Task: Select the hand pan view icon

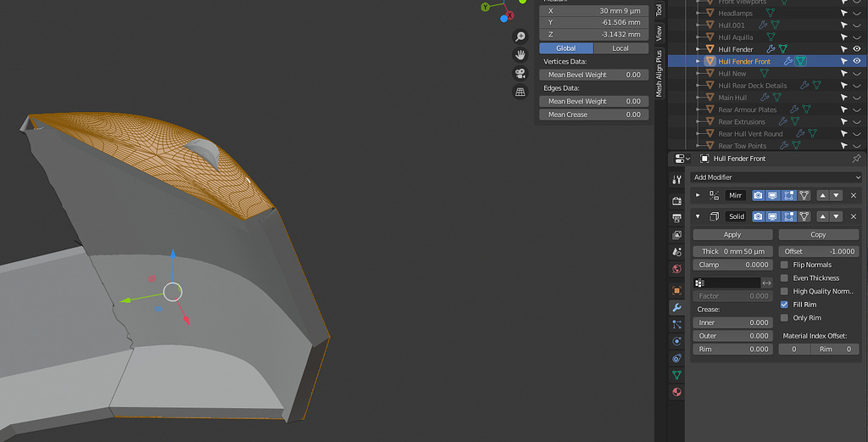Action: point(520,55)
